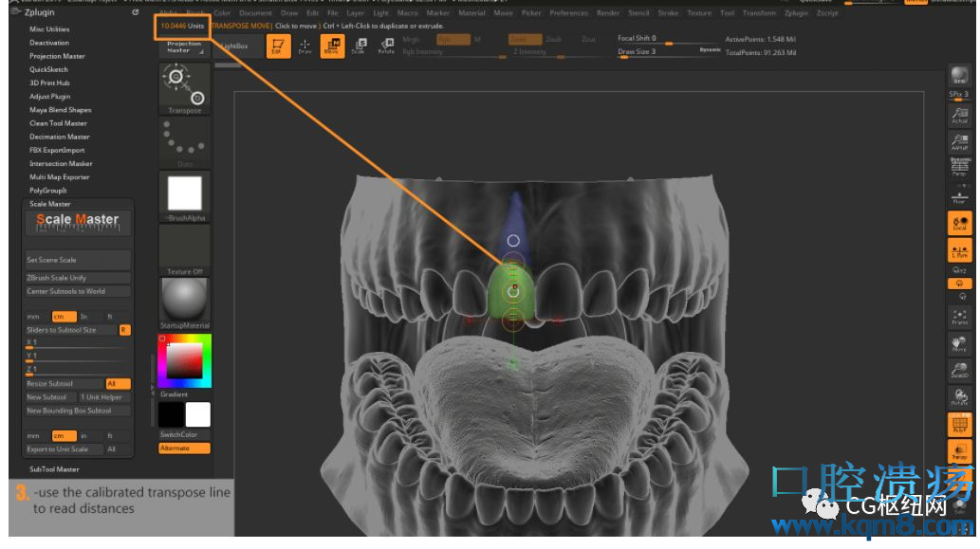The width and height of the screenshot is (980, 549).
Task: Click New Bounding Box Subtool
Action: [x=78, y=411]
